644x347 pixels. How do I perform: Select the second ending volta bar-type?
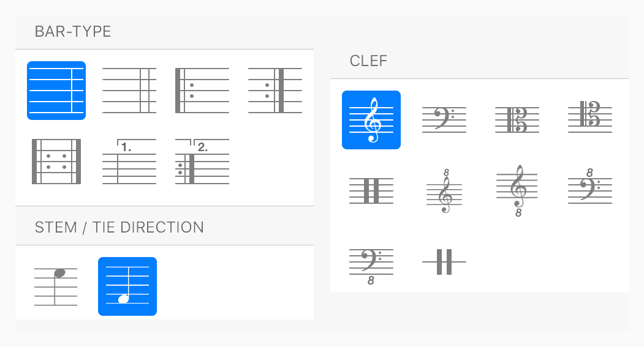coord(202,162)
